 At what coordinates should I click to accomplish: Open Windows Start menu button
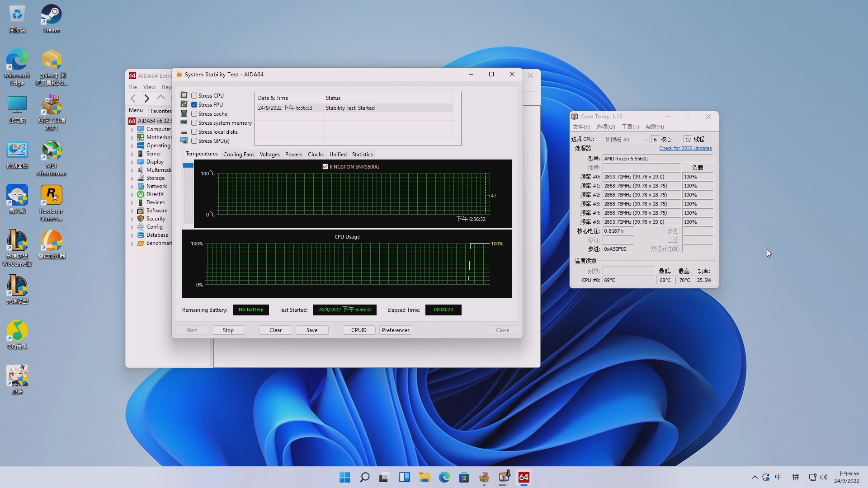(344, 477)
